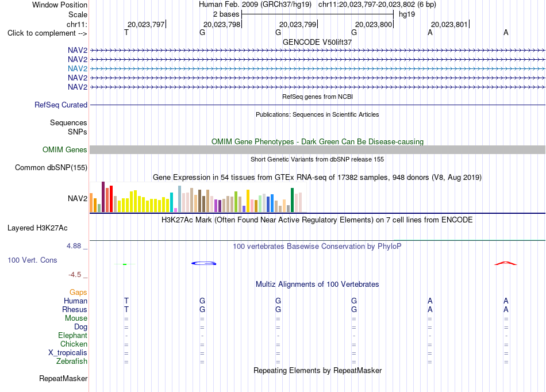Click the H3K27Ac Mark ENCODE track title
The height and width of the screenshot is (392, 546).
pyautogui.click(x=317, y=220)
